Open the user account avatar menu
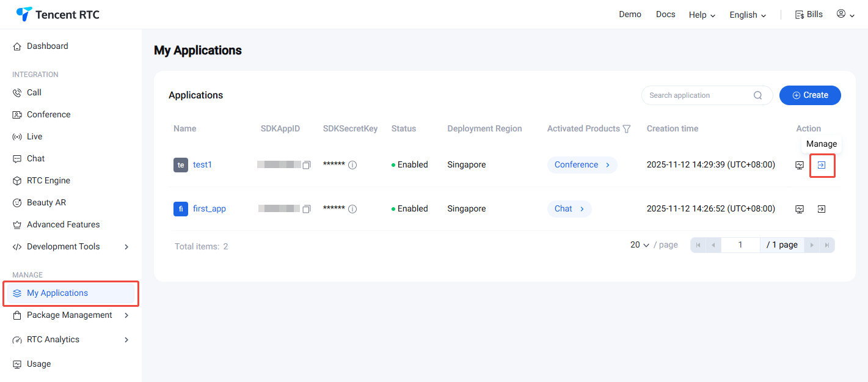 pos(845,14)
